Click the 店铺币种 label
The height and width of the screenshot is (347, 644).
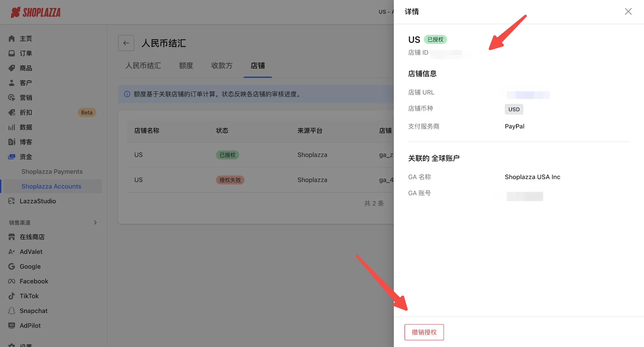click(x=420, y=109)
